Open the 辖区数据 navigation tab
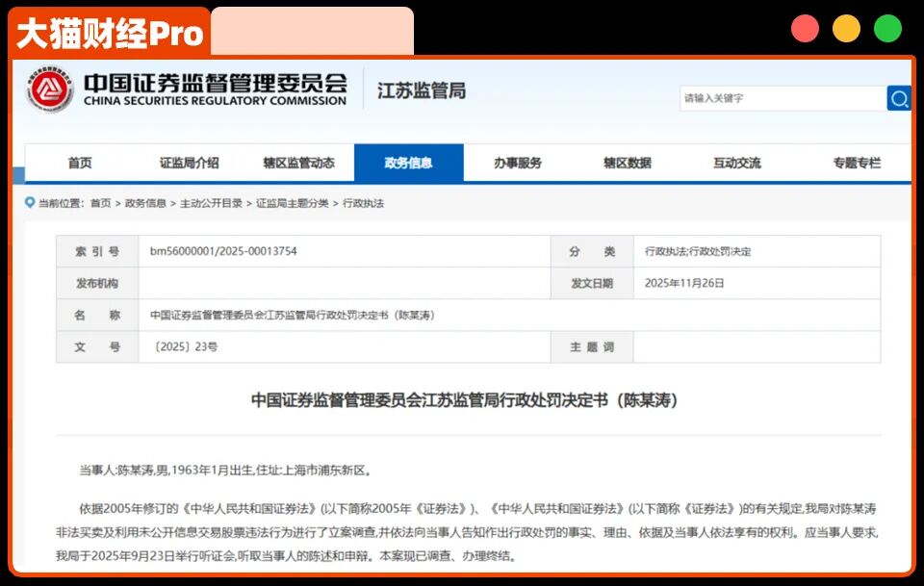The width and height of the screenshot is (924, 586). coord(627,163)
